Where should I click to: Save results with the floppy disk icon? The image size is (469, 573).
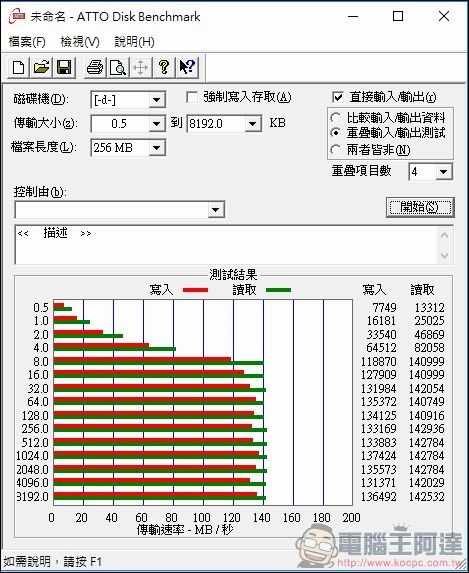(64, 68)
